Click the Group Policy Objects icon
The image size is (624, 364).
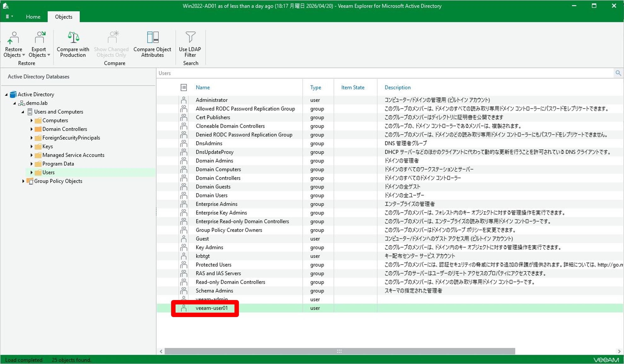30,181
